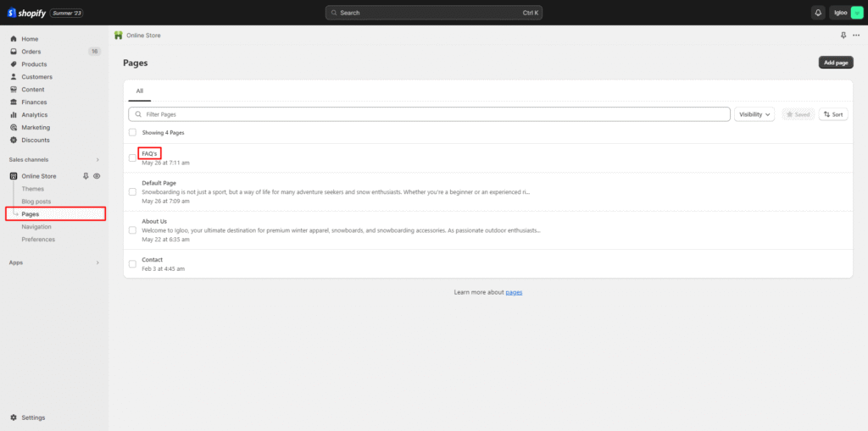Open the notifications bell
Screen dimensions: 868x431
point(818,13)
